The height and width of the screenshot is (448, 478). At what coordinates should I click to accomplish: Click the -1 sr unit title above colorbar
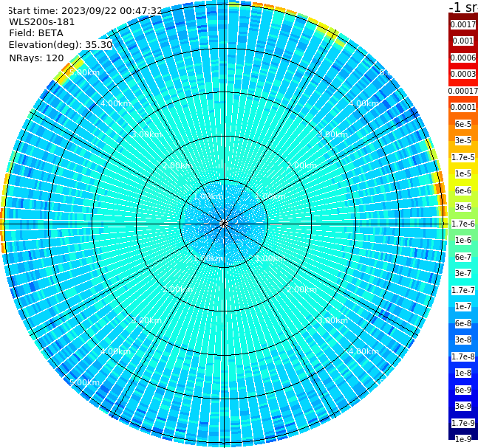(x=463, y=7)
